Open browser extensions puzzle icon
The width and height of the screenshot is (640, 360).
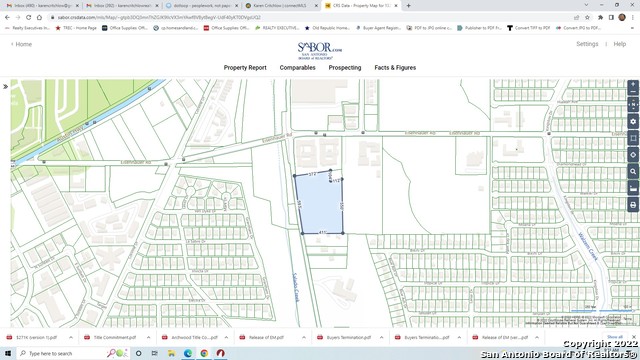pos(600,18)
